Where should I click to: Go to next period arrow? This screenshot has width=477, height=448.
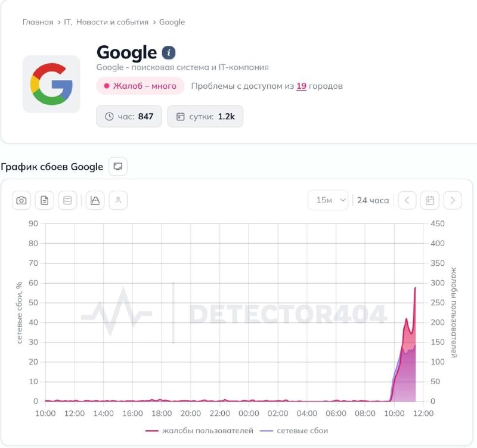tap(453, 200)
